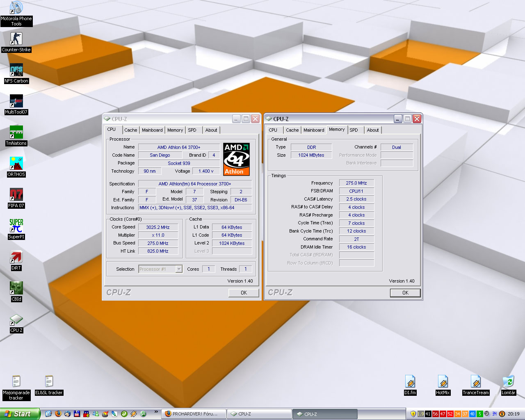
Task: Click the Package value Socket 939
Action: tap(179, 163)
